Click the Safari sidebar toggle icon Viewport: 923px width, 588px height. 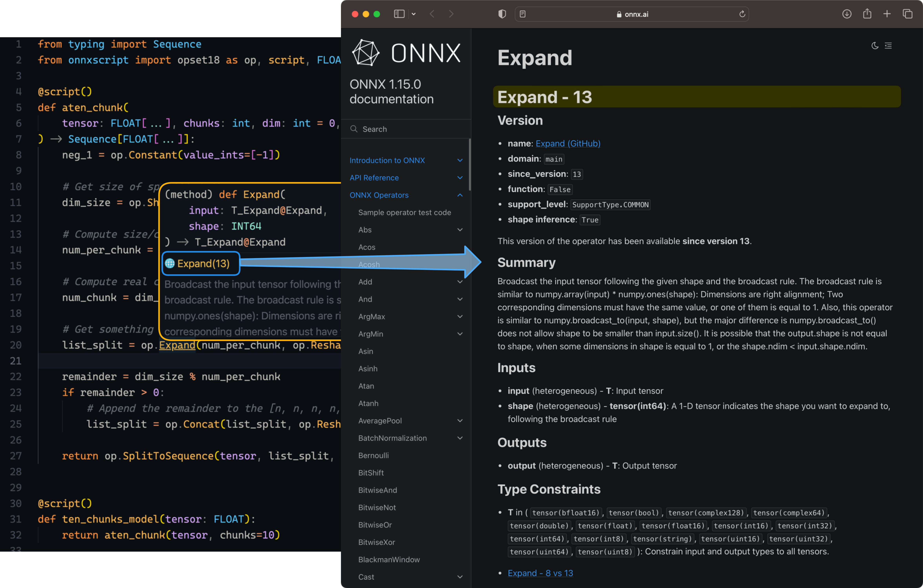[399, 14]
